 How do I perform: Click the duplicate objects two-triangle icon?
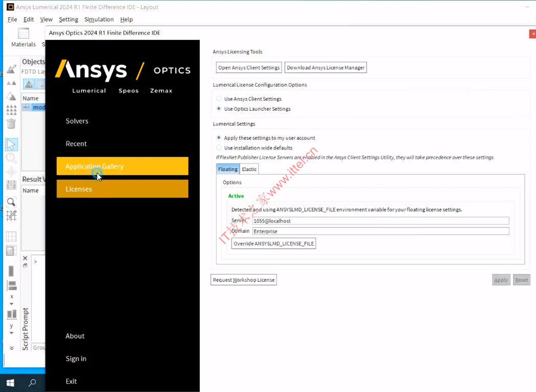click(x=11, y=83)
